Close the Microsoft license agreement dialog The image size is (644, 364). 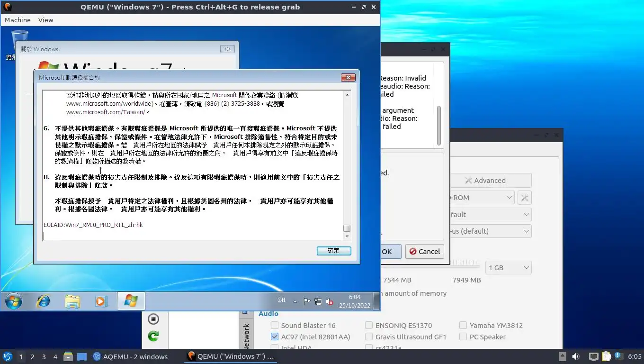[x=348, y=77]
